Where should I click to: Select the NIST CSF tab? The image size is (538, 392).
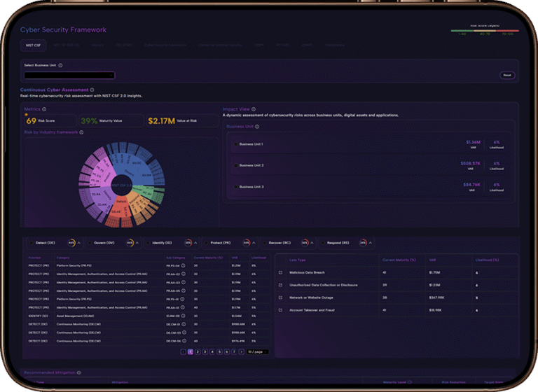pyautogui.click(x=32, y=45)
